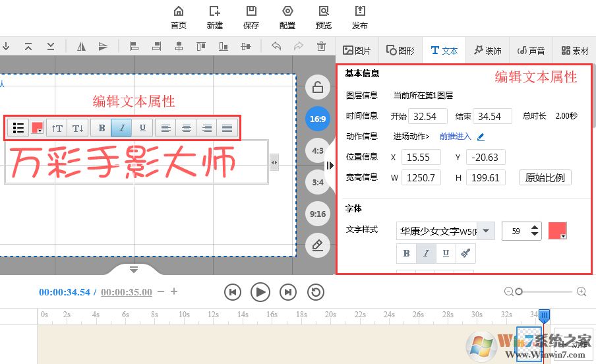
Task: Edit the H height field
Action: click(486, 177)
